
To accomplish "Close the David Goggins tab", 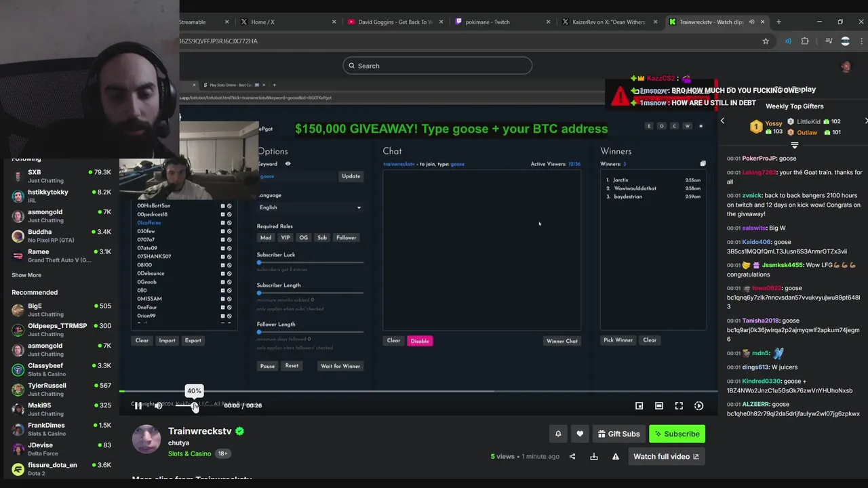I will (441, 22).
